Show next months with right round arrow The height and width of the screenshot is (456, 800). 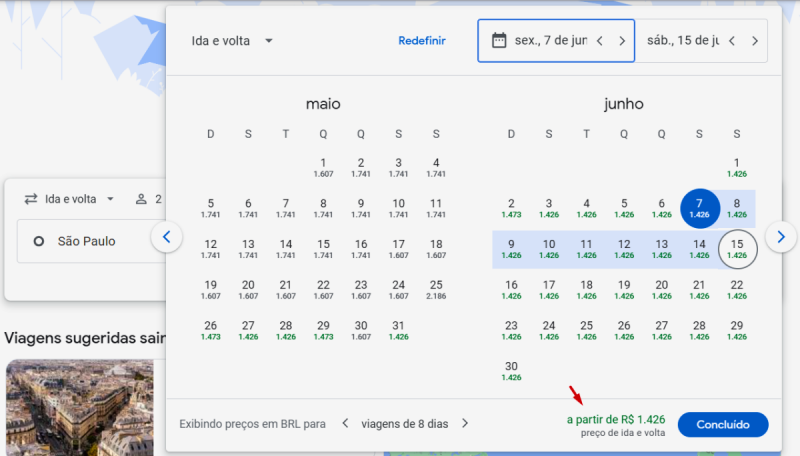click(x=781, y=237)
